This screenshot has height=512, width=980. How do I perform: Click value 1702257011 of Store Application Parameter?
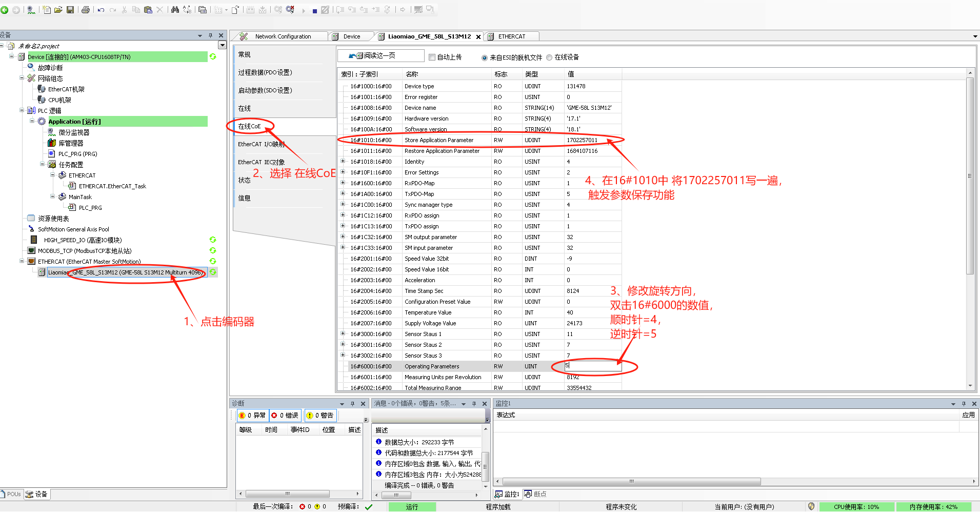[582, 140]
